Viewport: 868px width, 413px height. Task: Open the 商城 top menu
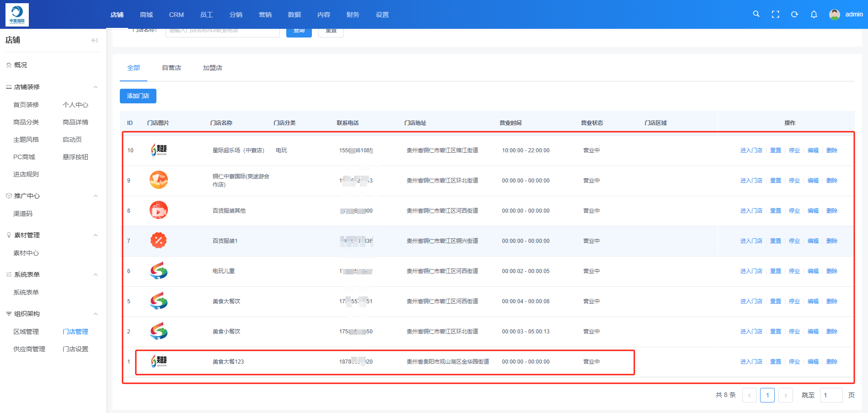tap(146, 15)
